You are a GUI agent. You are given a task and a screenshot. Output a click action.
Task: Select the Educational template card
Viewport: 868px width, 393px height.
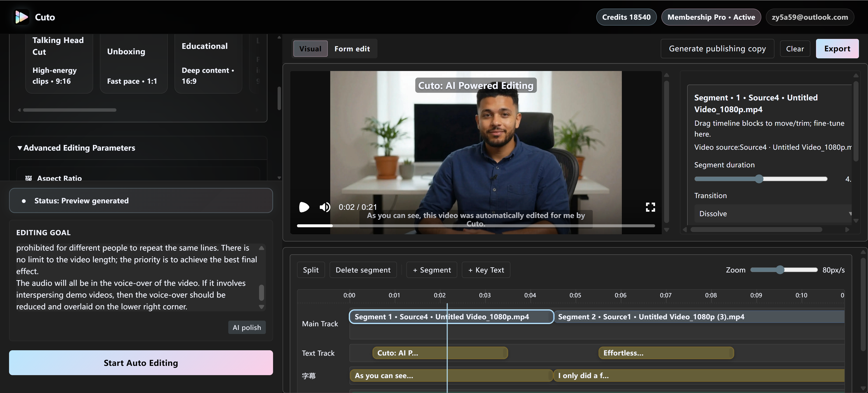coord(208,64)
